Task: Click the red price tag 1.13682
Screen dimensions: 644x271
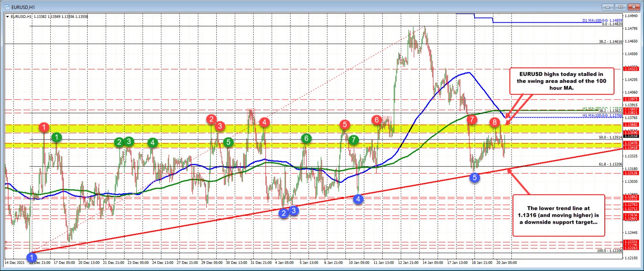Action: tap(632, 125)
